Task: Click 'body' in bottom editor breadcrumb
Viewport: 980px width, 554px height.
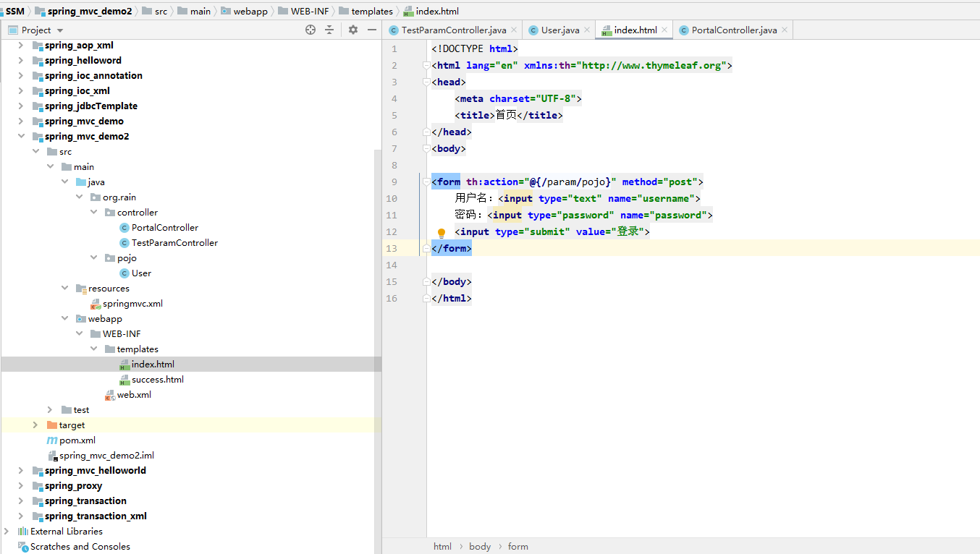Action: coord(480,547)
